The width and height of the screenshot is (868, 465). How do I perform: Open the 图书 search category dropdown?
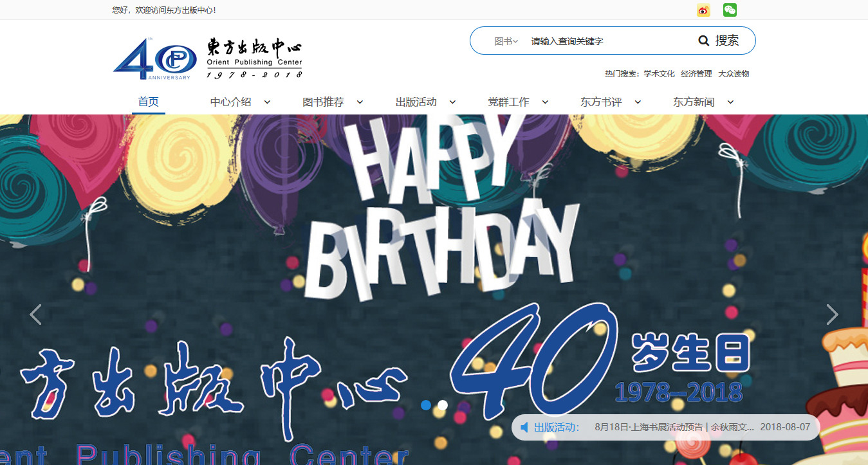[506, 41]
